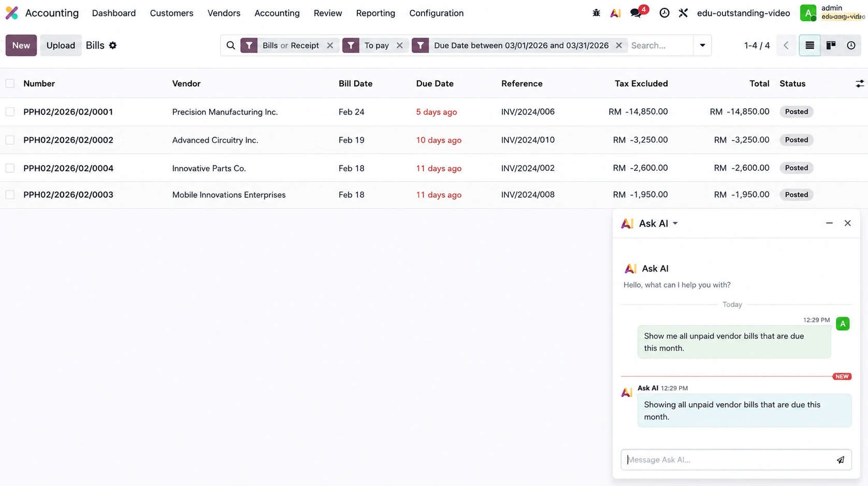Click Ask AI avatar in chat greeting
The height and width of the screenshot is (486, 868).
[x=630, y=269]
